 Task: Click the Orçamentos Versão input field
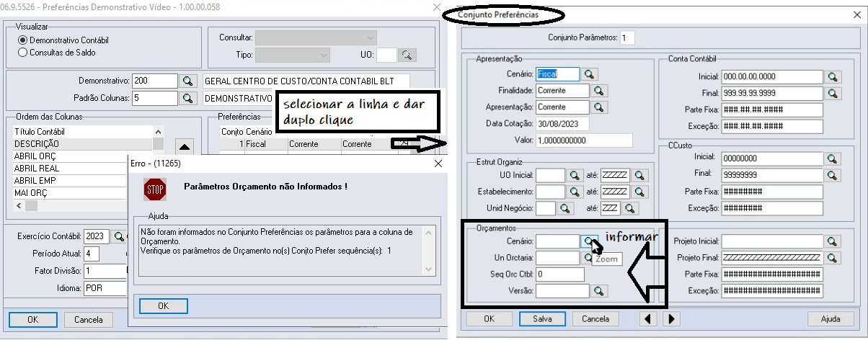pos(562,291)
